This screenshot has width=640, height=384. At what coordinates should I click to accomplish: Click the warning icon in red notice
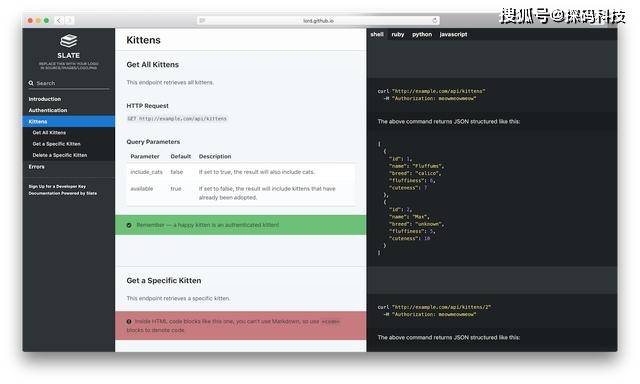pyautogui.click(x=129, y=322)
